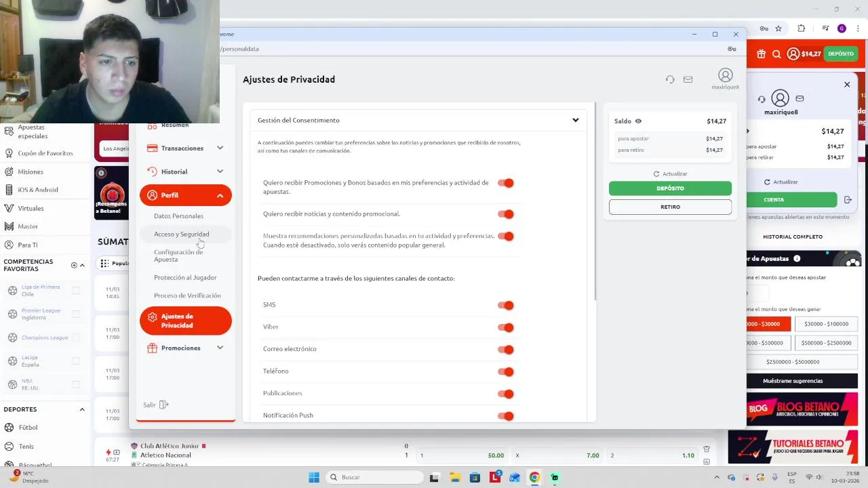
Task: Bookmark this page with the star icon
Action: pyautogui.click(x=778, y=28)
